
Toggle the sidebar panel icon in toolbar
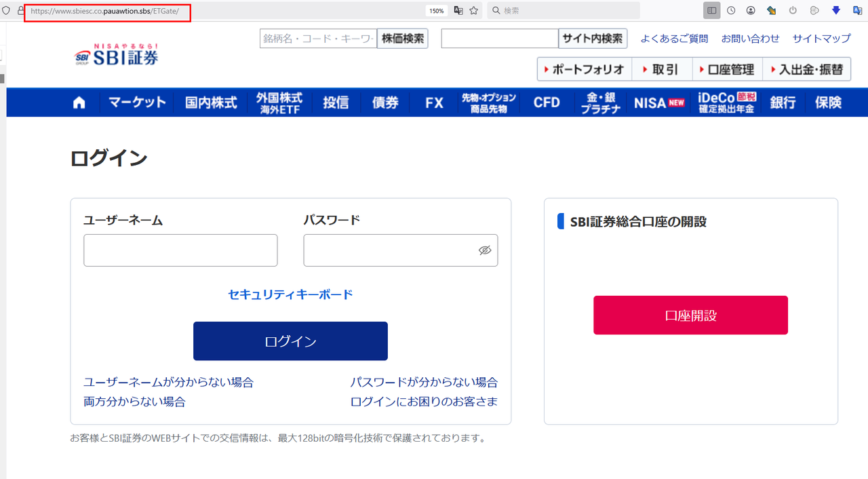pyautogui.click(x=711, y=11)
